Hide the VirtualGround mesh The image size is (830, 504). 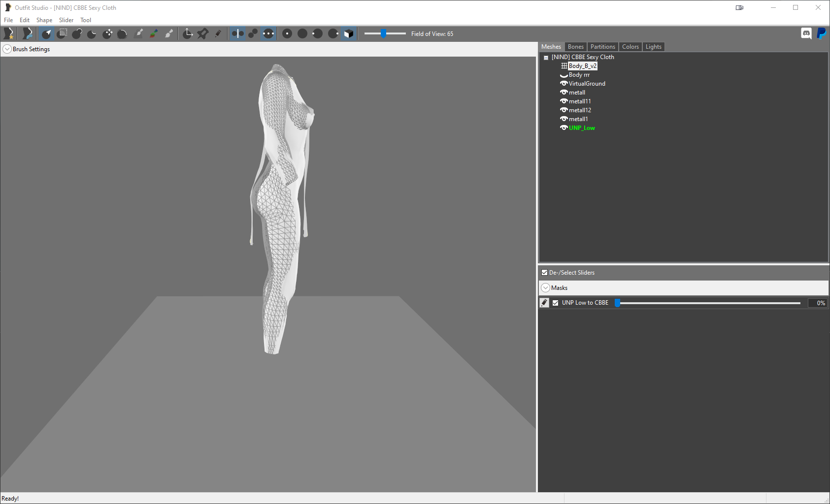click(x=564, y=84)
